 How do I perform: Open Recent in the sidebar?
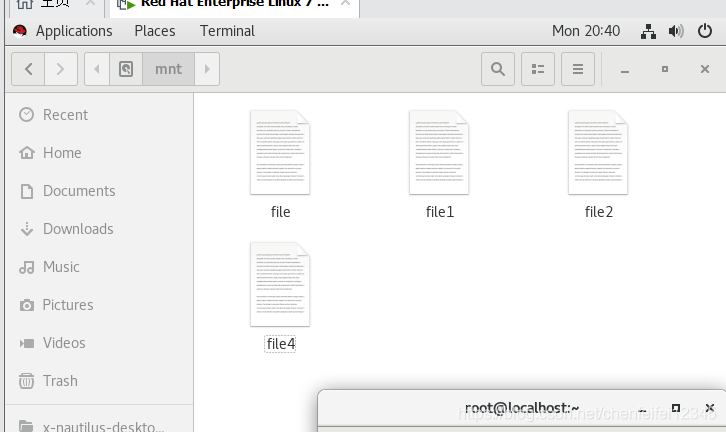click(x=99, y=114)
